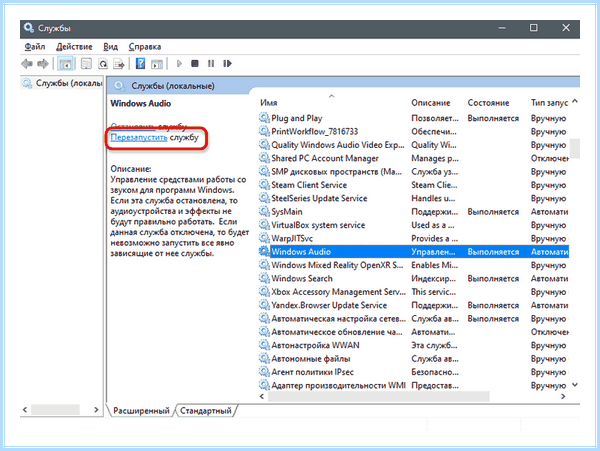This screenshot has width=600, height=451.
Task: Click the Services icon in the title bar
Action: [x=29, y=28]
